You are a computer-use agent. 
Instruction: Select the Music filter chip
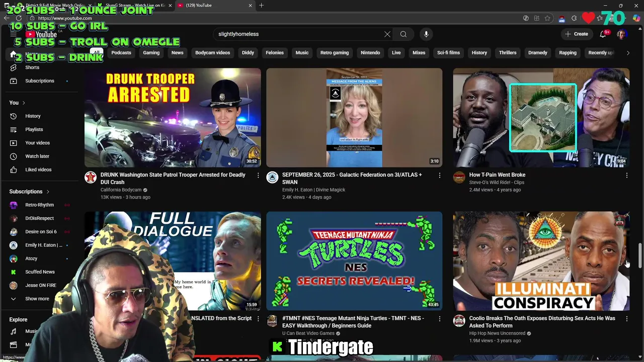point(302,53)
